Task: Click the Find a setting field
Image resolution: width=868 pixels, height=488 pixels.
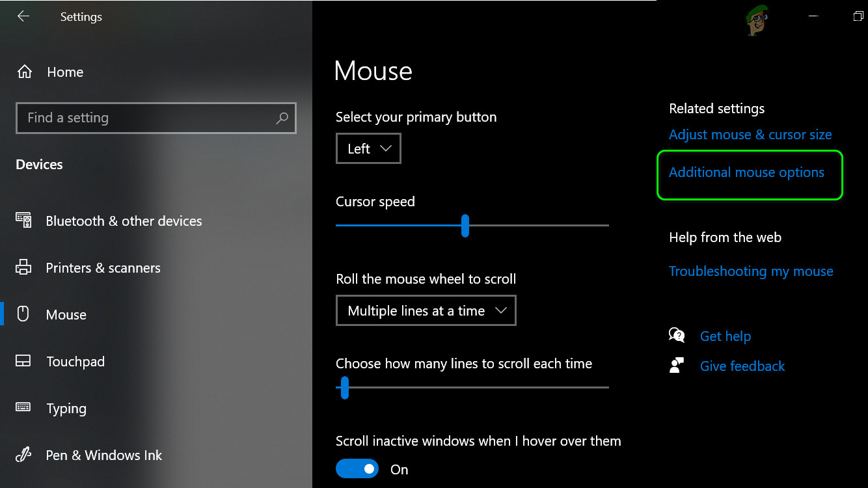Action: tap(146, 118)
